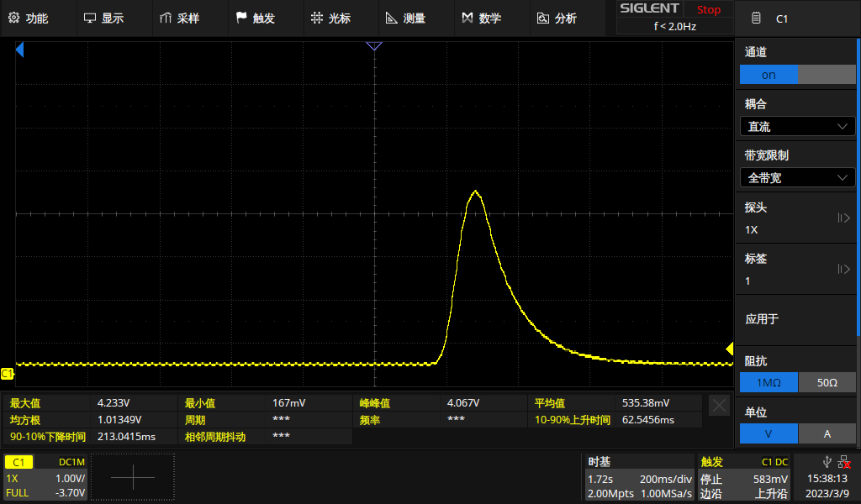This screenshot has height=504, width=861.
Task: Close the measurement results panel
Action: coord(719,406)
